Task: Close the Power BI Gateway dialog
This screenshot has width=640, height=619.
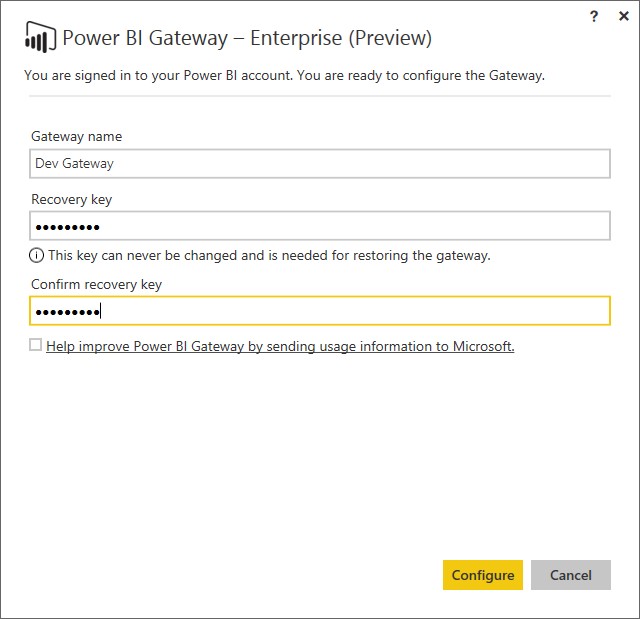Action: (624, 16)
